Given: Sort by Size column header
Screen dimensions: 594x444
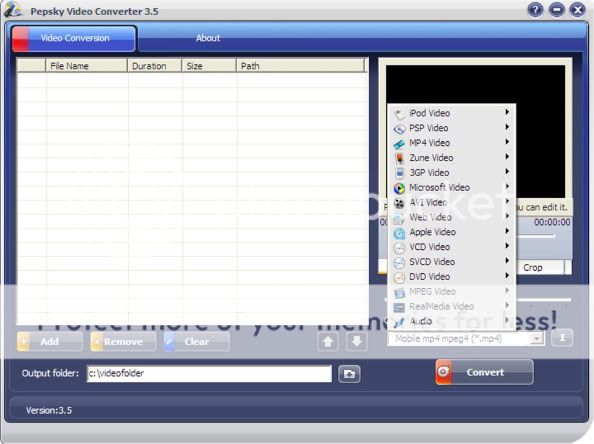Looking at the screenshot, I should click(x=209, y=66).
